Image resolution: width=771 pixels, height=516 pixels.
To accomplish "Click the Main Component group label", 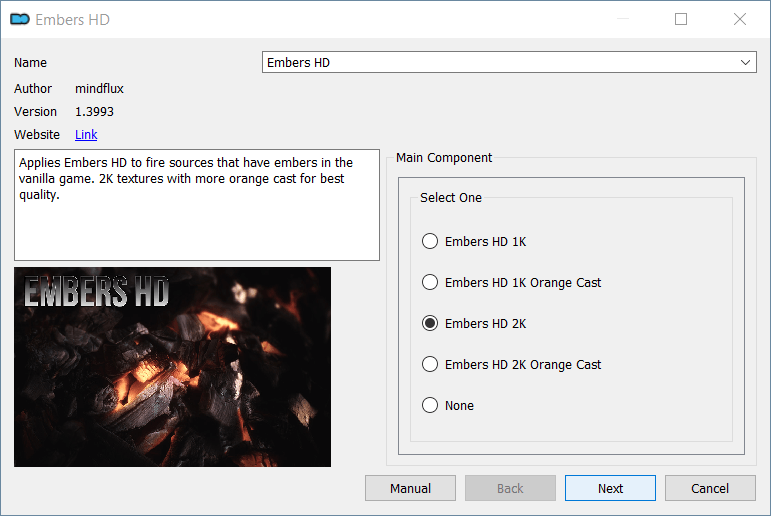I will [444, 157].
